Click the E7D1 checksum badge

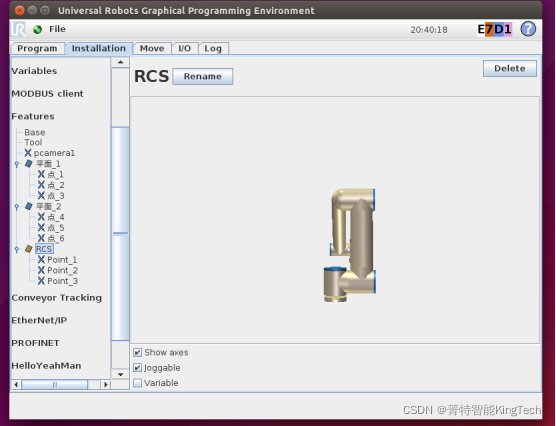tap(494, 29)
